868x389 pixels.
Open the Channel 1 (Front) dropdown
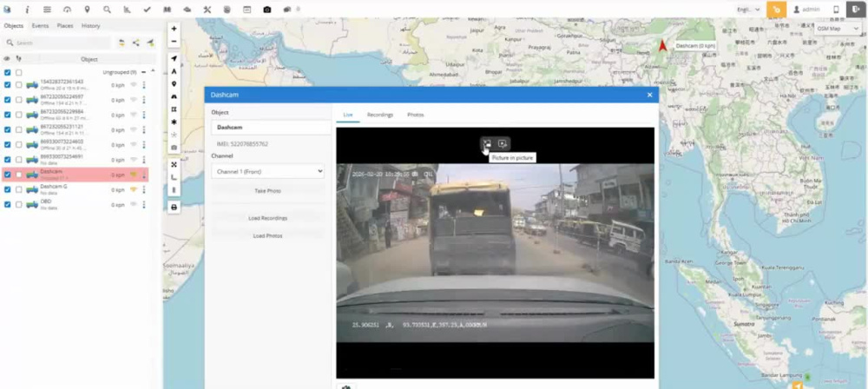(x=268, y=172)
